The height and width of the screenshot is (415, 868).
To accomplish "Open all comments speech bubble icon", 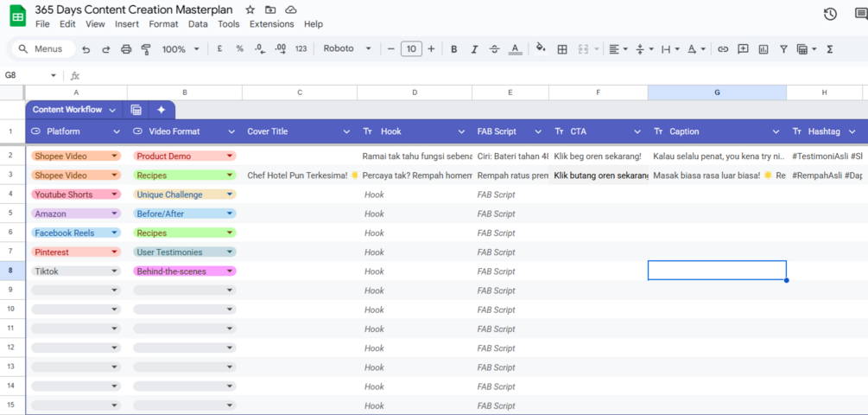I will [861, 15].
